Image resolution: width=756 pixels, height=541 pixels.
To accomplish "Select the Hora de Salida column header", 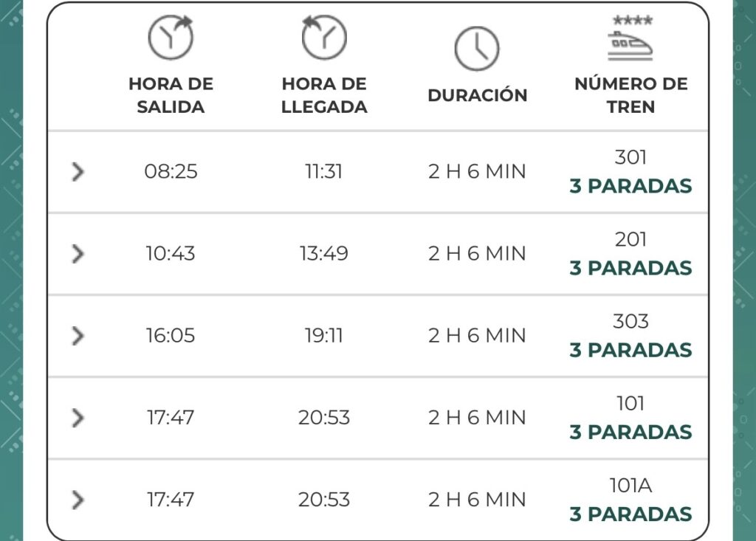I will click(171, 95).
